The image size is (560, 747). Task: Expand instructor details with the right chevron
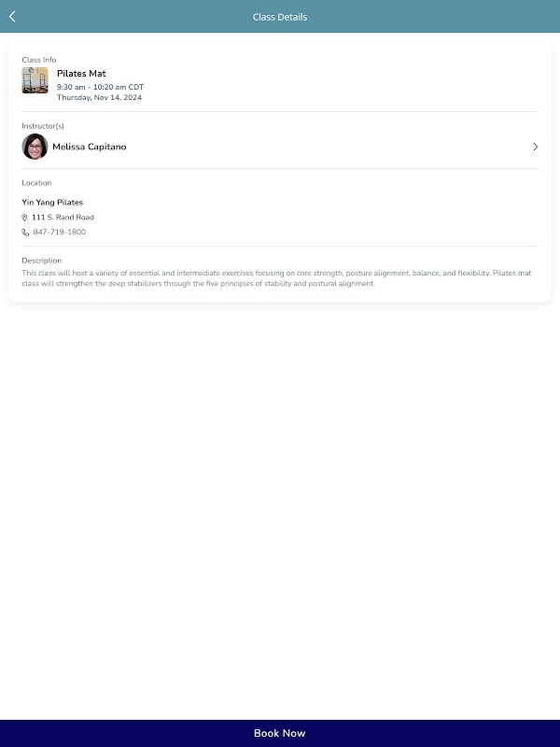535,147
